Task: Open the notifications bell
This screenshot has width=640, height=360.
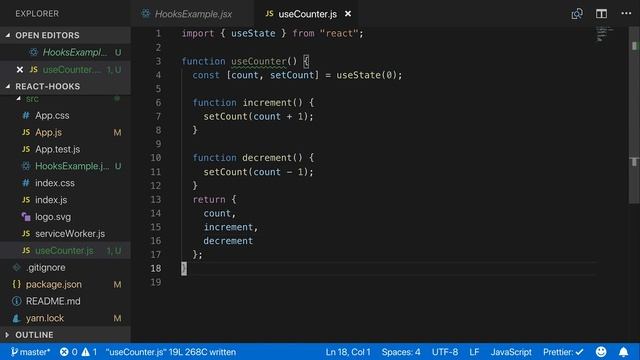Action: 623,352
